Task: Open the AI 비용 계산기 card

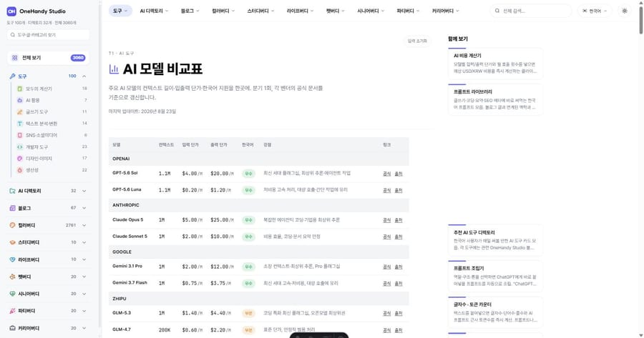Action: (x=495, y=64)
